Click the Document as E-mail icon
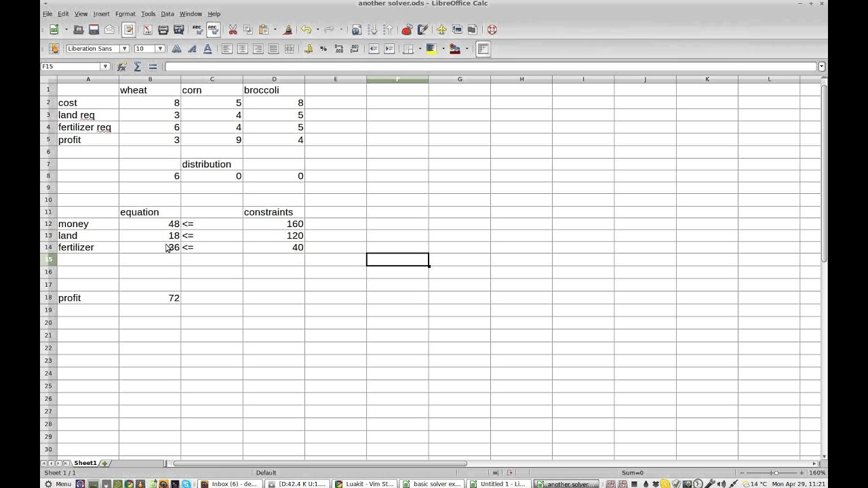Viewport: 868px width, 488px height. coord(109,30)
